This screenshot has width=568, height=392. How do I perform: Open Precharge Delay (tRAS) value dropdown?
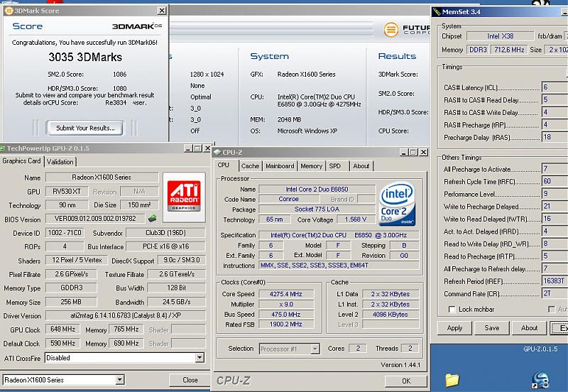pos(555,137)
